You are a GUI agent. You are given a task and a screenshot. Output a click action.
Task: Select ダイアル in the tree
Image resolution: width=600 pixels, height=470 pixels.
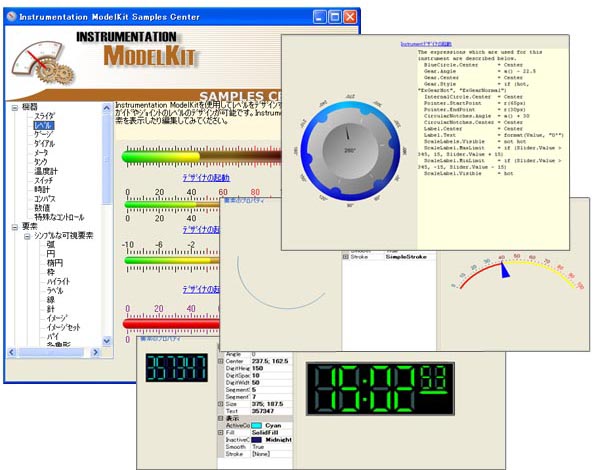click(44, 144)
